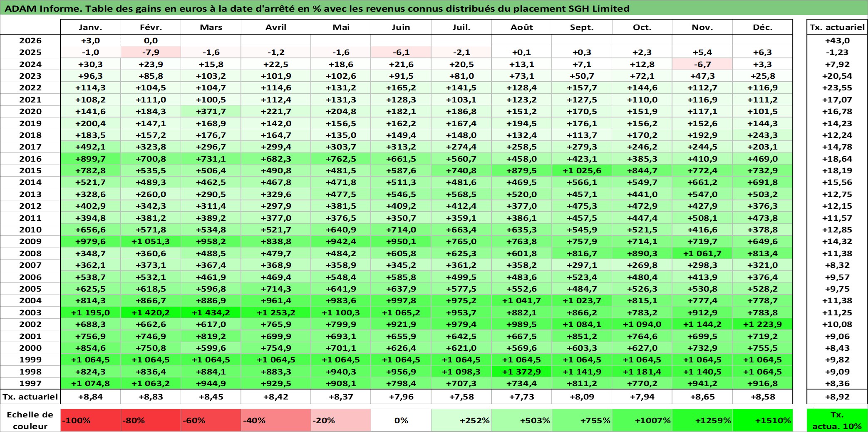Click the +7,73 August actuarial rate
The height and width of the screenshot is (432, 868).
pyautogui.click(x=522, y=397)
